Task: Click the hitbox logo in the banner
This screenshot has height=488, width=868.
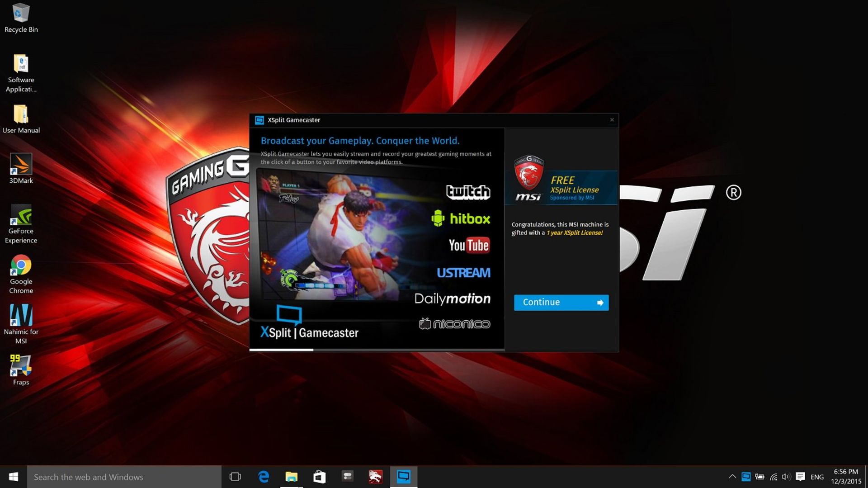Action: (461, 218)
